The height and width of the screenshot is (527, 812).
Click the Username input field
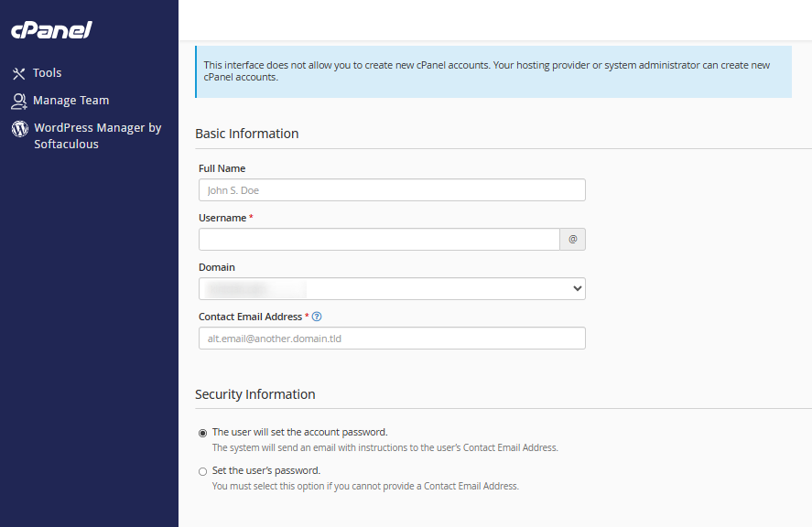click(379, 239)
